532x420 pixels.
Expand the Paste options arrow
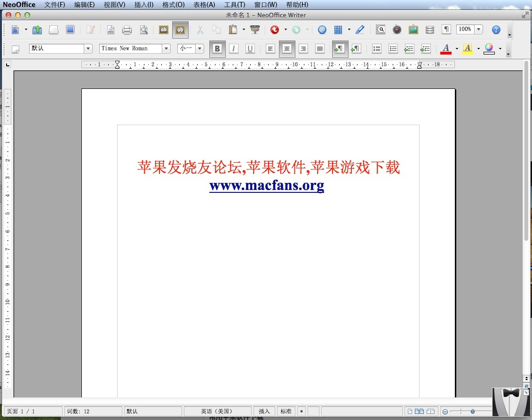(x=244, y=30)
